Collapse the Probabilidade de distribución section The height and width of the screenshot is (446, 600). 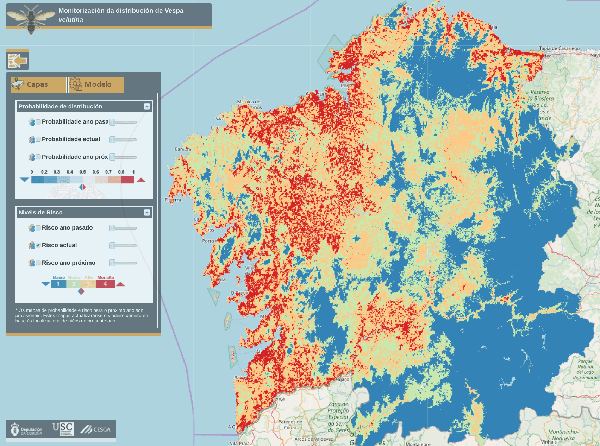tap(147, 106)
